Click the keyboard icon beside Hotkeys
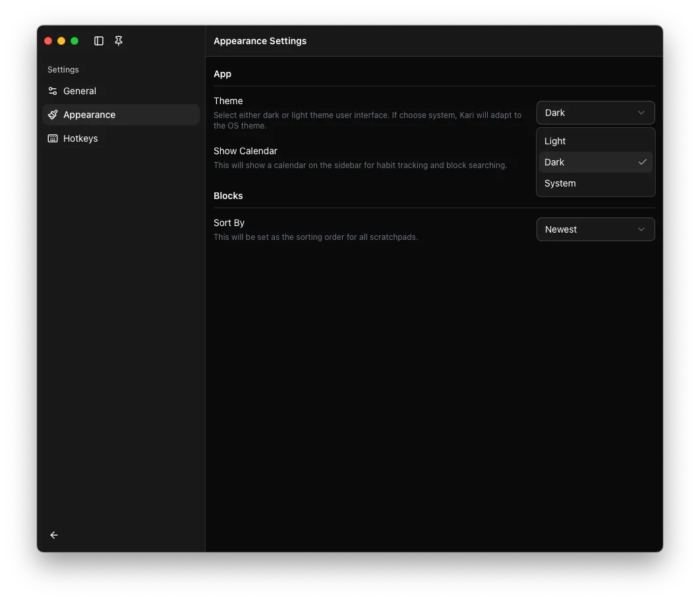Screen dimensions: 700x601 coord(53,138)
